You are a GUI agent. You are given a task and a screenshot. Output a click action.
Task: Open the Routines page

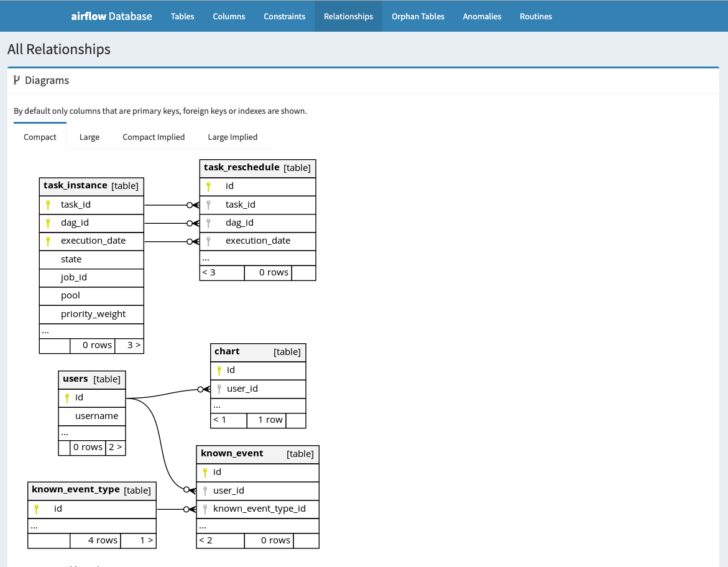tap(535, 16)
